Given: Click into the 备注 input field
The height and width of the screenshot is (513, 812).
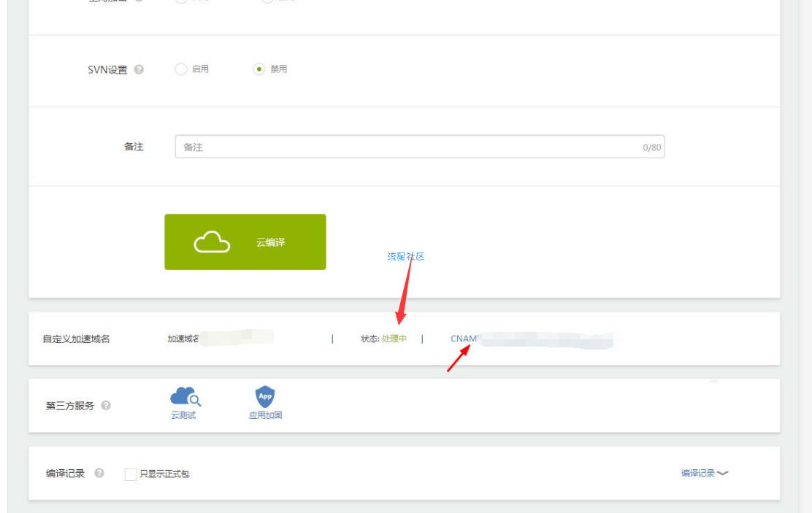Looking at the screenshot, I should 419,147.
